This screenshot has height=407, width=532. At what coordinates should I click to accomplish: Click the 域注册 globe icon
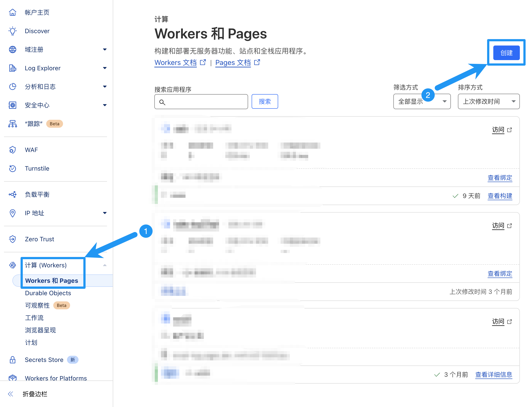(x=13, y=49)
